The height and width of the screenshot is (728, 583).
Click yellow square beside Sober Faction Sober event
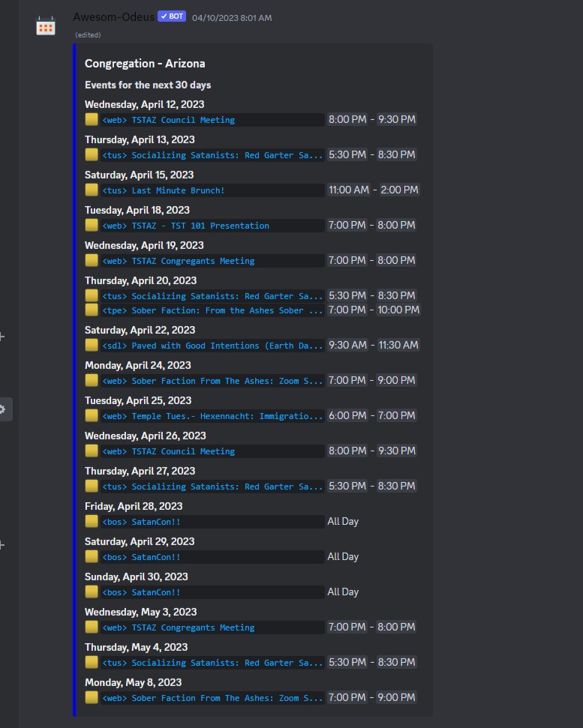point(92,310)
